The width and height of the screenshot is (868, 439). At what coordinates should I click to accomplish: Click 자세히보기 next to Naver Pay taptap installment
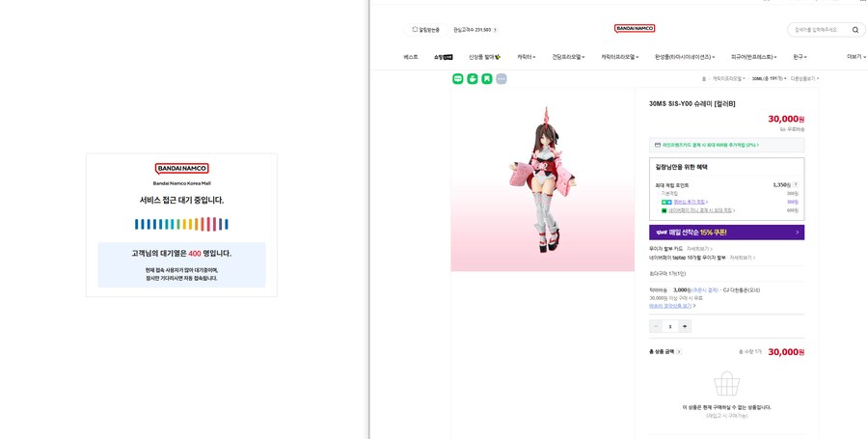(743, 258)
